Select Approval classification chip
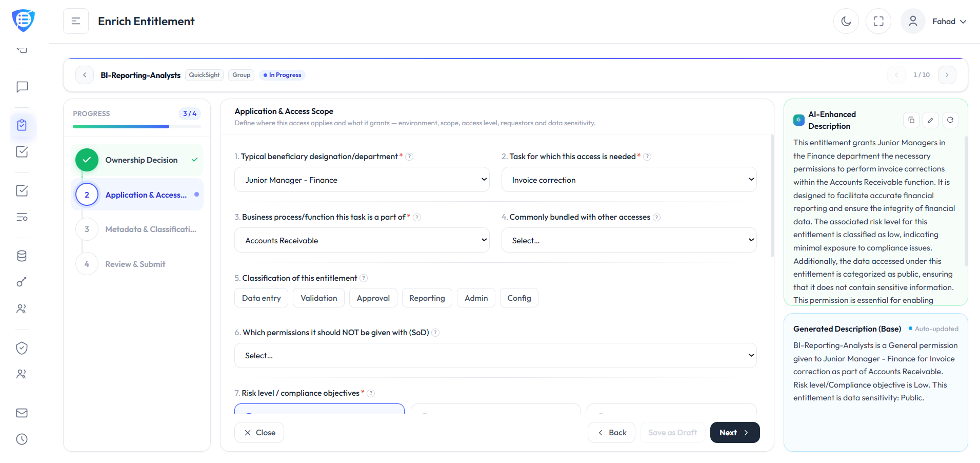Screen dimensions: 980x463 tap(373, 298)
